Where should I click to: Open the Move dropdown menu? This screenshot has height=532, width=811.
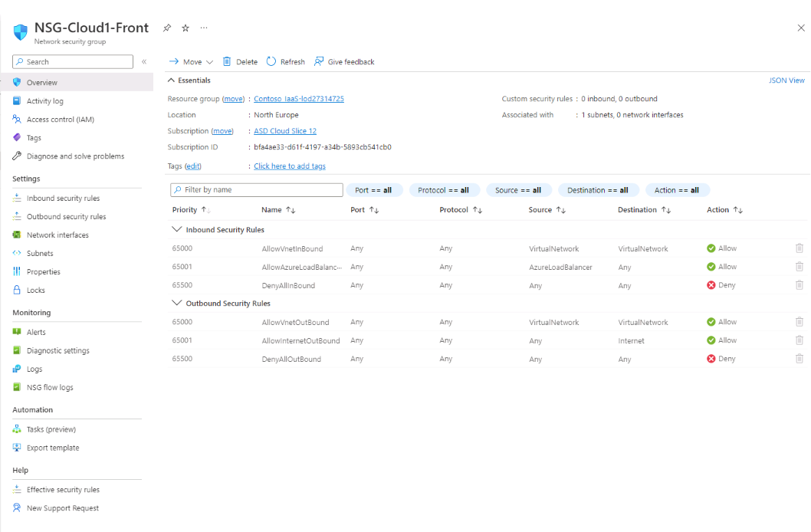[190, 61]
